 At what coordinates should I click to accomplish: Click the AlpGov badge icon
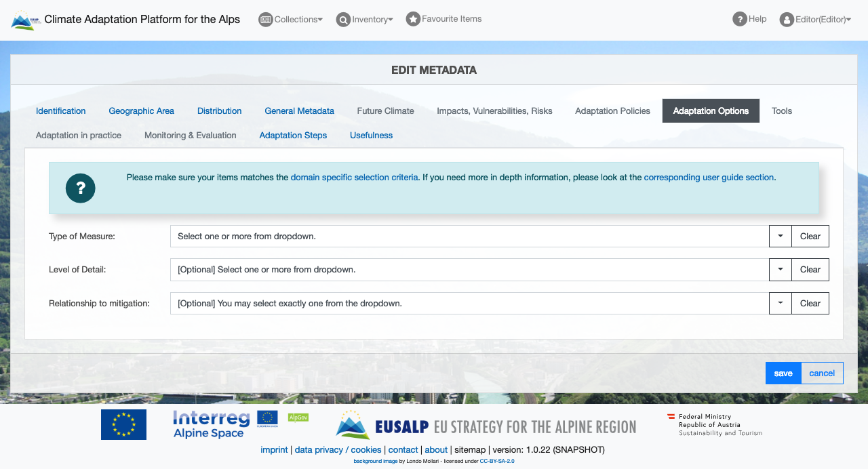coord(298,417)
